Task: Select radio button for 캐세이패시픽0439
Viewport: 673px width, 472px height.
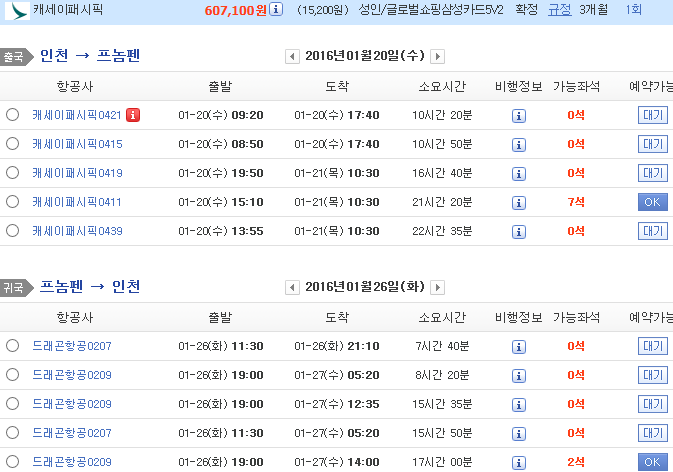Action: (x=12, y=230)
